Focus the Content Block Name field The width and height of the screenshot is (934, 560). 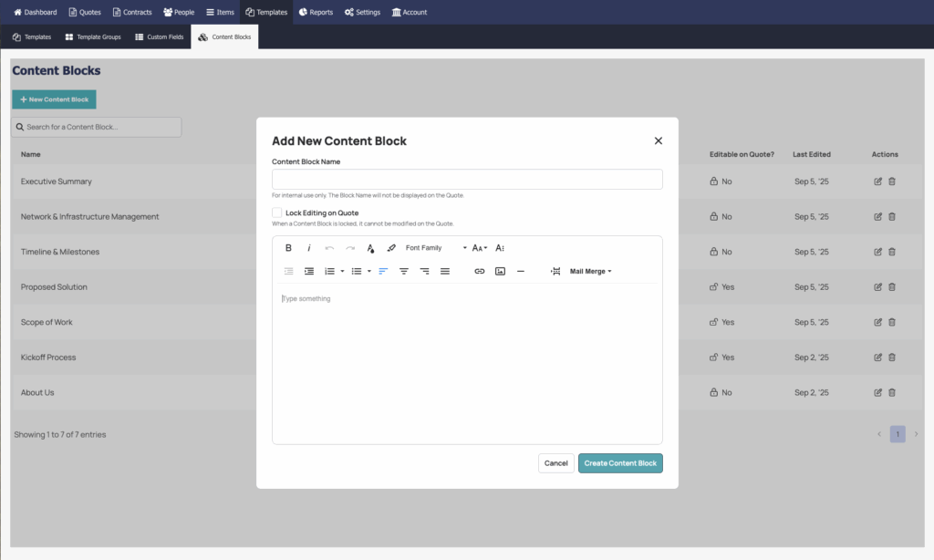coord(467,180)
